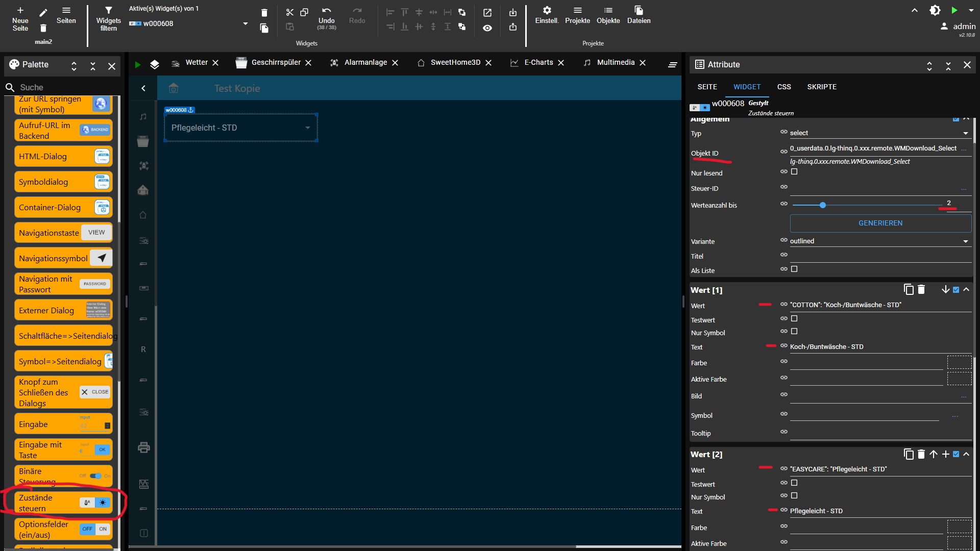Go back with the left chevron
The width and height of the screenshot is (980, 551).
(x=143, y=88)
